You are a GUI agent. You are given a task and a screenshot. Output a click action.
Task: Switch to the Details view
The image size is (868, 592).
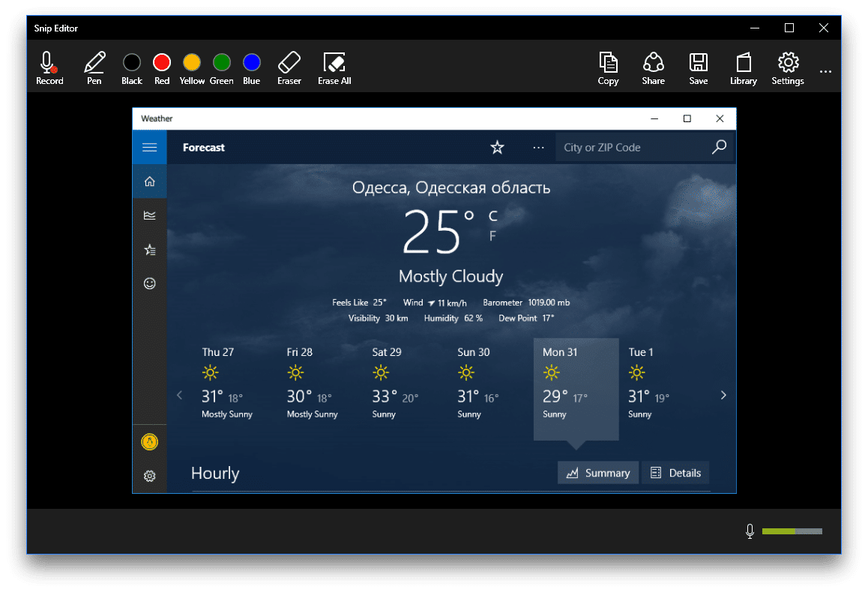(675, 473)
